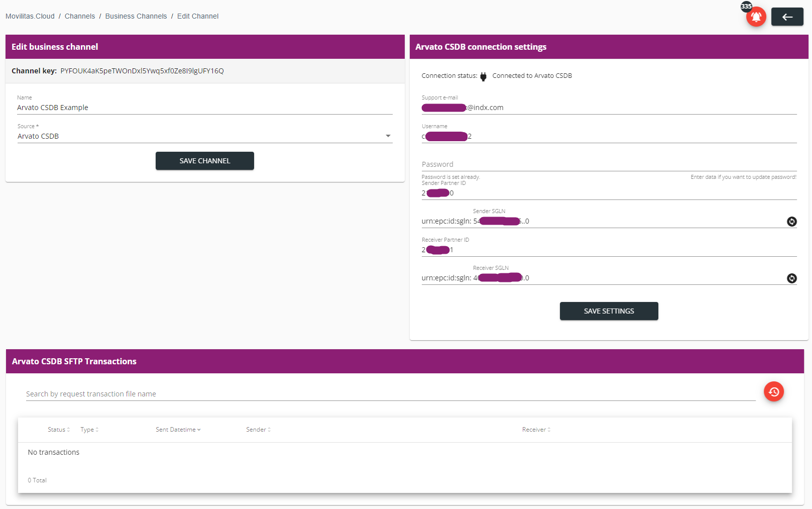The width and height of the screenshot is (812, 509).
Task: Focus the Username input field
Action: pyautogui.click(x=609, y=136)
